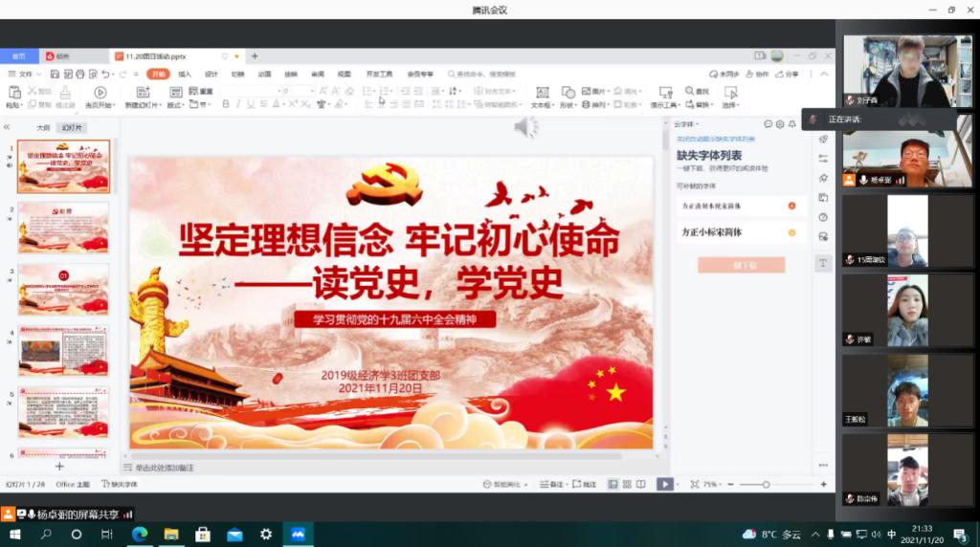Click the New Slide (新建幻灯片) icon

144,92
